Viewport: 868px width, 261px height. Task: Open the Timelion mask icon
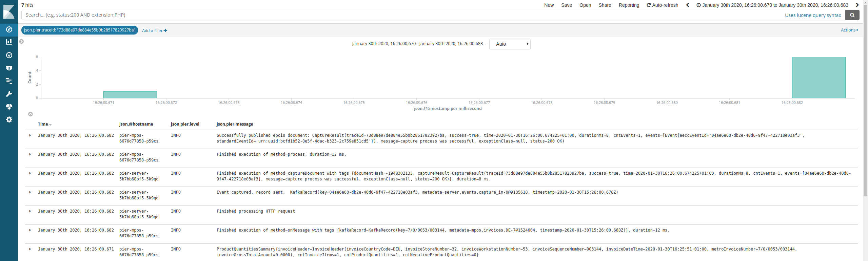[9, 68]
